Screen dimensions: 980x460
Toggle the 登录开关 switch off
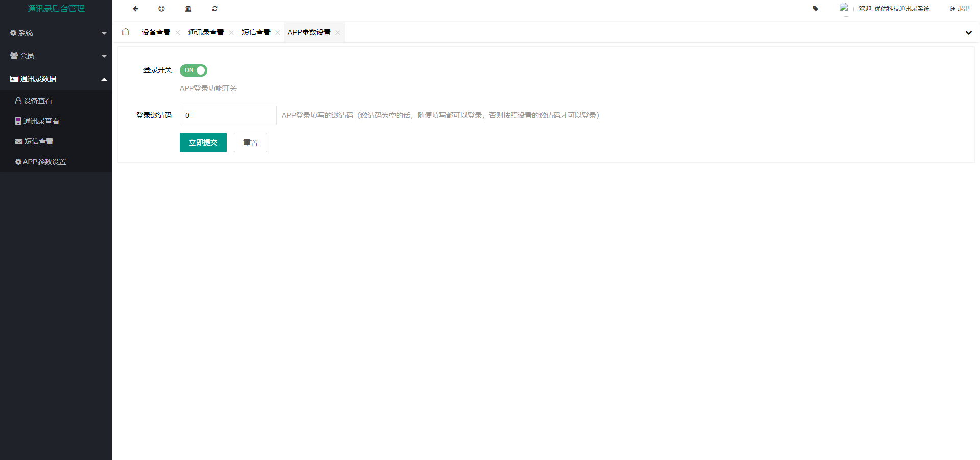click(193, 70)
